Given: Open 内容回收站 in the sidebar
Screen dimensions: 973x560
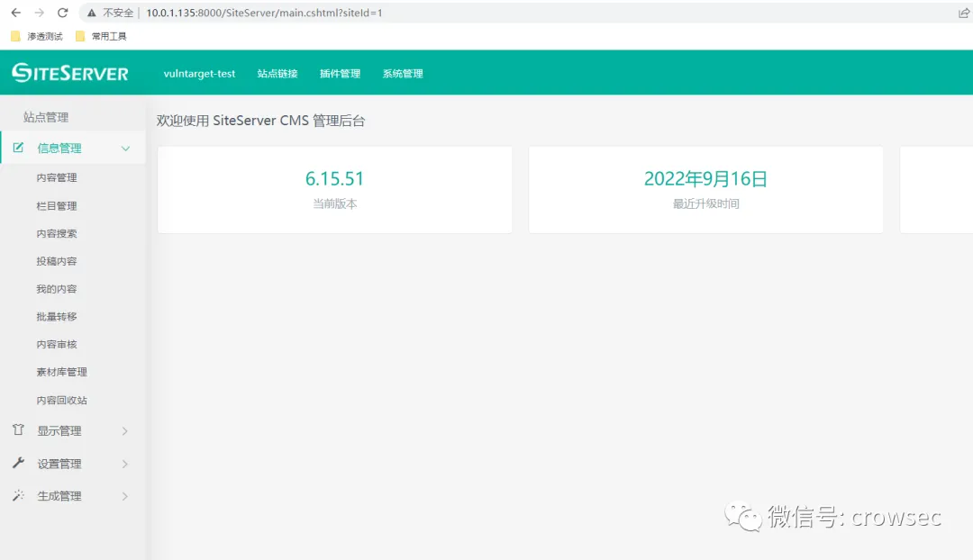Looking at the screenshot, I should 61,400.
